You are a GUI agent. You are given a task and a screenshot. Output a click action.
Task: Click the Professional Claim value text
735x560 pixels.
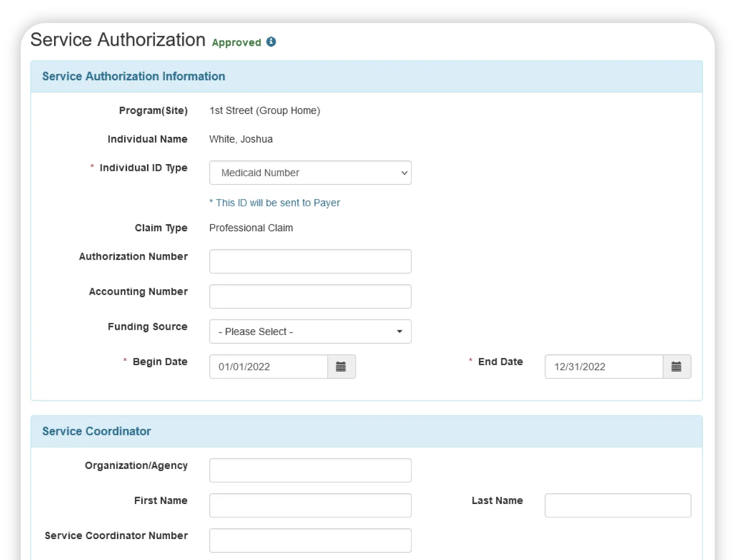click(251, 228)
